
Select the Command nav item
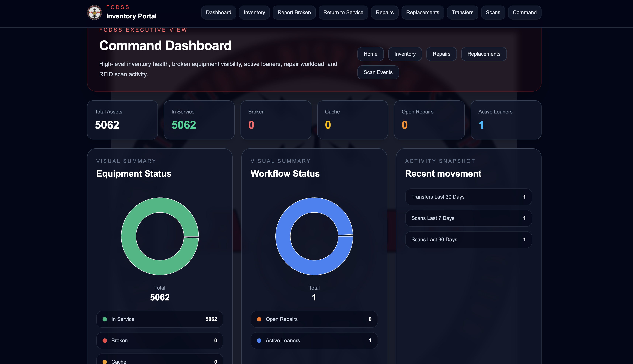tap(524, 13)
